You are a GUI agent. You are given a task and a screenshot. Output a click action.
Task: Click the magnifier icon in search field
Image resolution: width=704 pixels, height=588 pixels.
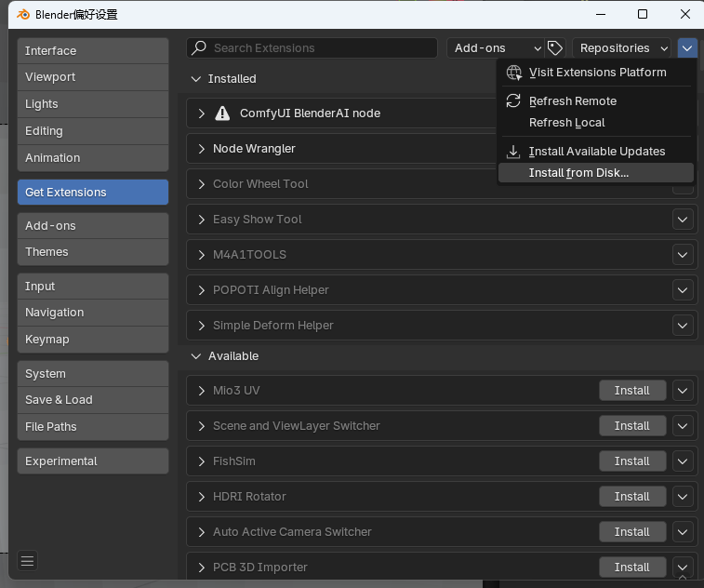(199, 48)
